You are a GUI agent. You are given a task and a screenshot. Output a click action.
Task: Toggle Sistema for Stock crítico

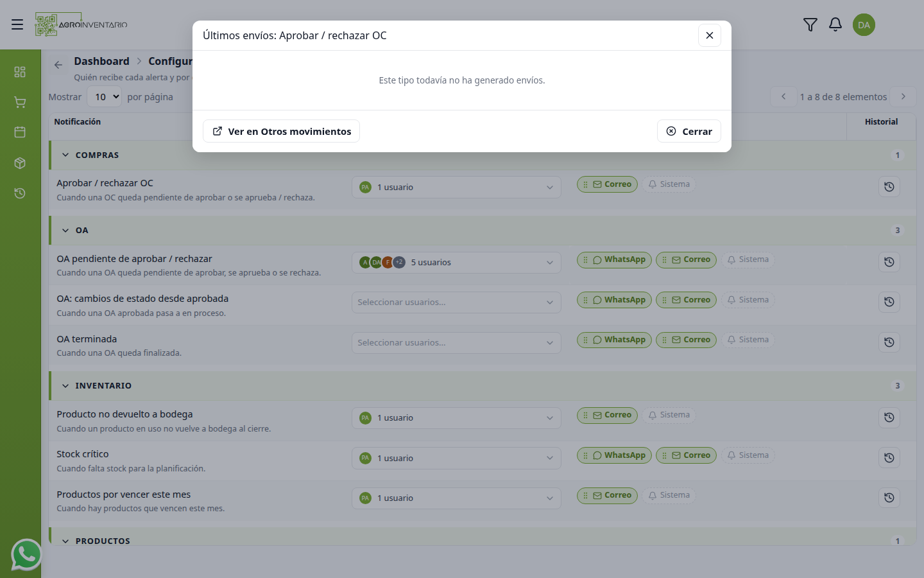point(748,455)
